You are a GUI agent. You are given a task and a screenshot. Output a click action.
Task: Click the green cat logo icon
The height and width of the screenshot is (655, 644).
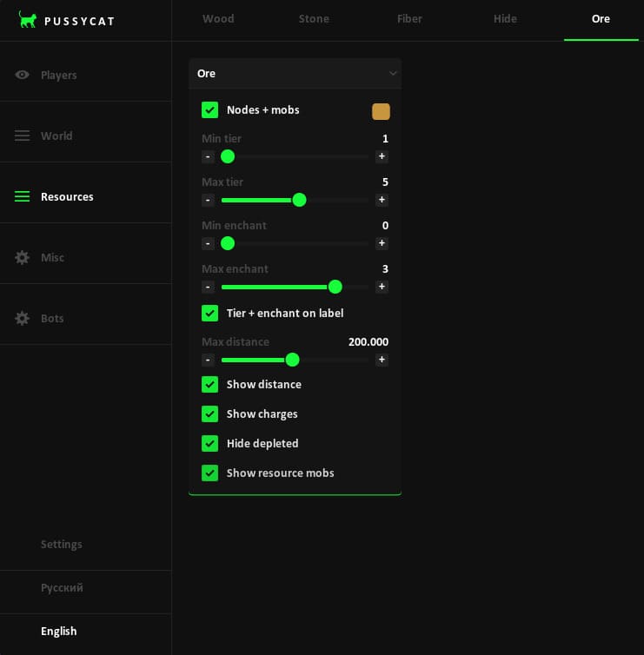click(28, 20)
